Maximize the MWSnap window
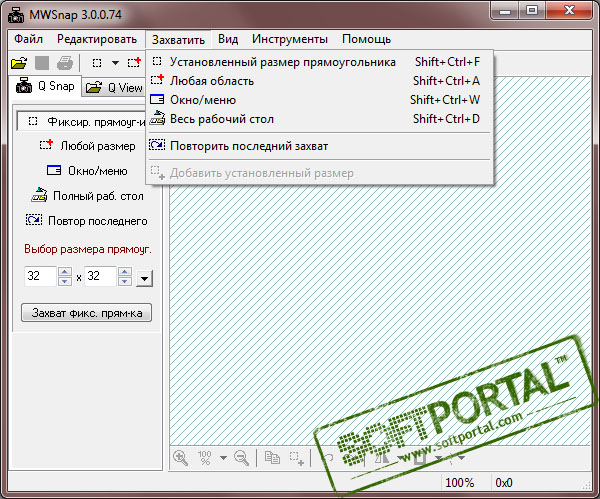 tap(532, 11)
